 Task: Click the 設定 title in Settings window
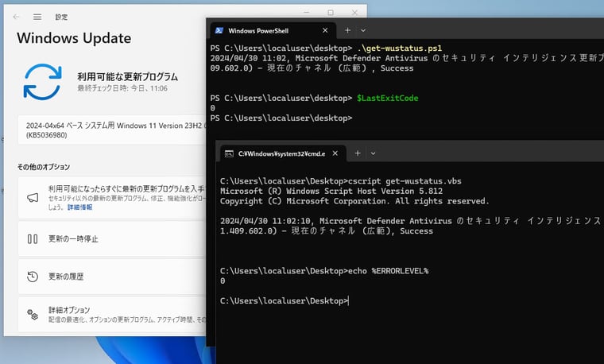point(61,17)
